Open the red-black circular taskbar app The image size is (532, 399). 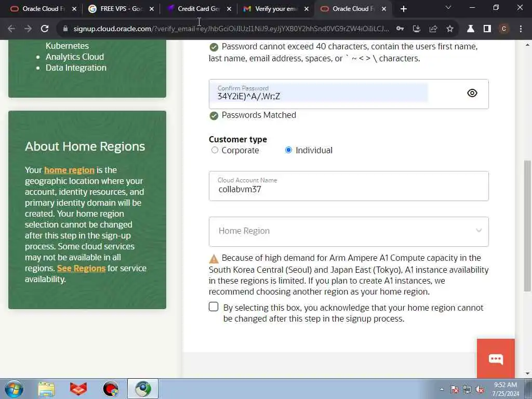click(111, 389)
